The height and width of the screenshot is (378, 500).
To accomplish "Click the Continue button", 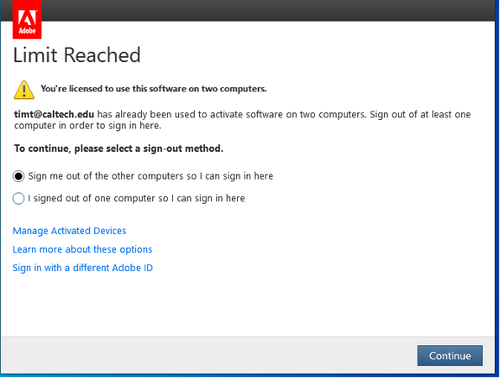I will coord(450,356).
